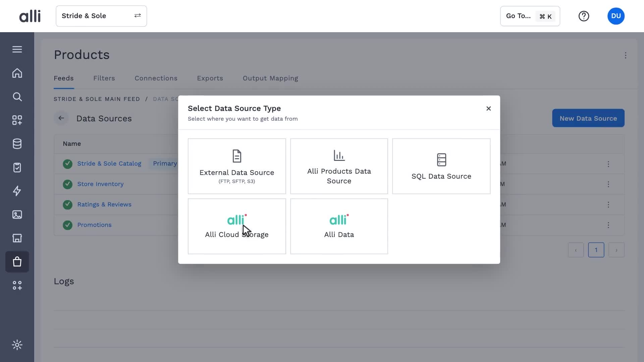The width and height of the screenshot is (644, 362).
Task: Open the image gallery sidebar icon
Action: [17, 215]
